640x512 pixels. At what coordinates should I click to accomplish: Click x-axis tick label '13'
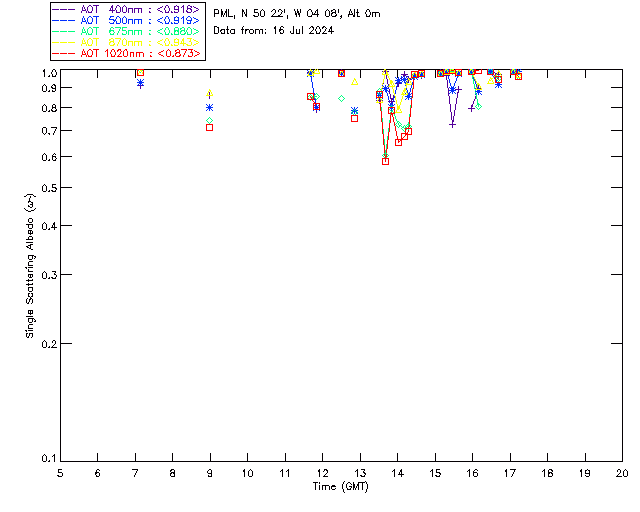pos(360,473)
